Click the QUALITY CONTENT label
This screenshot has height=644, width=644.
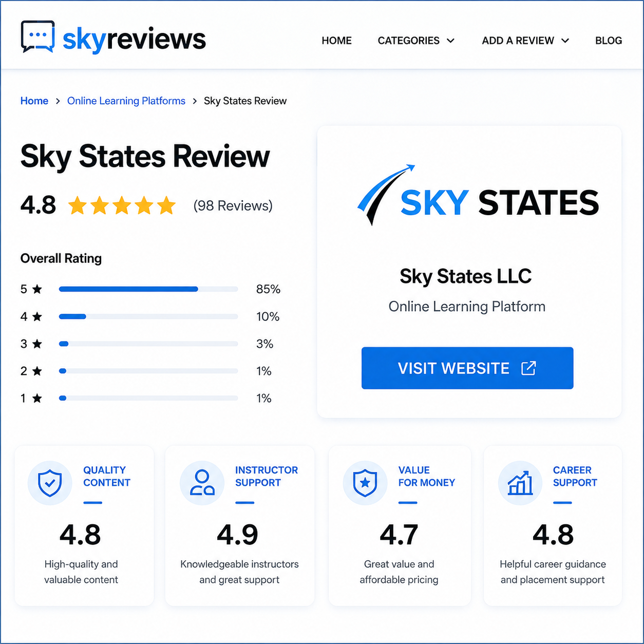(107, 477)
